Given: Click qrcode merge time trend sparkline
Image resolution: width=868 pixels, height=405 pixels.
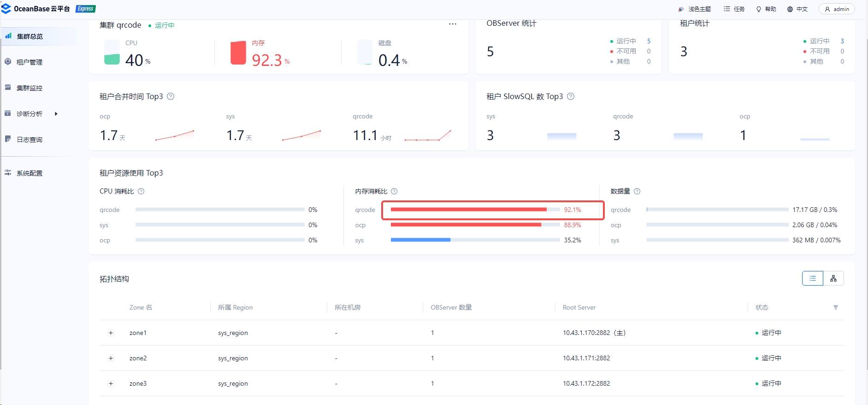Looking at the screenshot, I should 428,135.
